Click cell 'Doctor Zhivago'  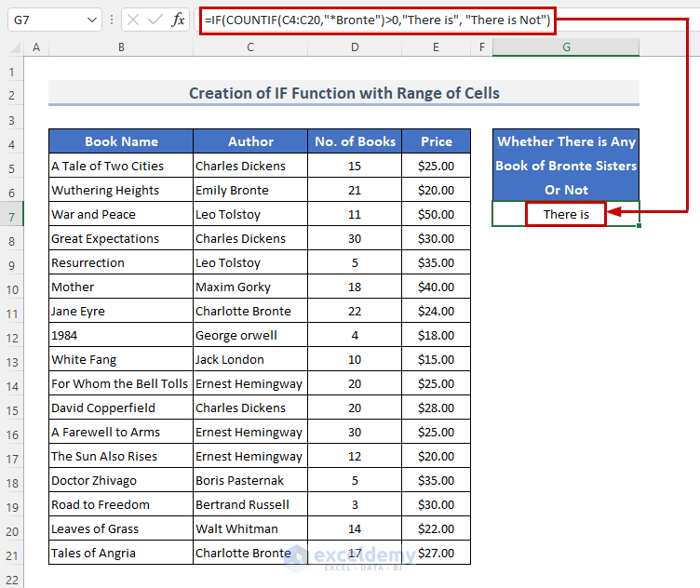[x=121, y=480]
